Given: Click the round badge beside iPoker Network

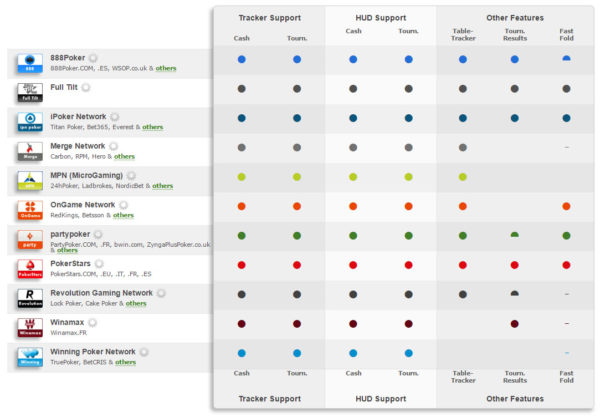Looking at the screenshot, I should coord(114,117).
